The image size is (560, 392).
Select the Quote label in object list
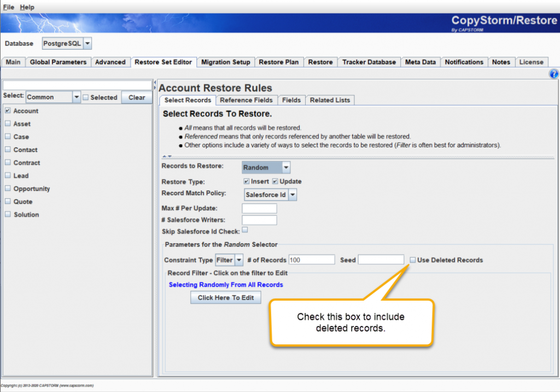23,201
